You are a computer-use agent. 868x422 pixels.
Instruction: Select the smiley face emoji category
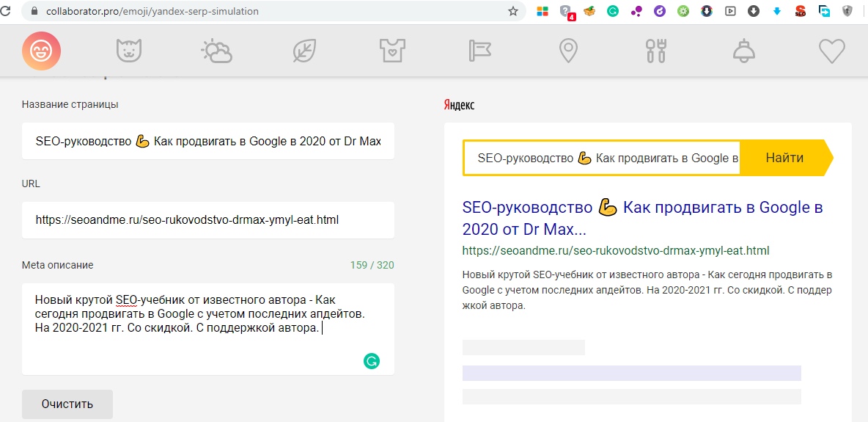point(42,51)
